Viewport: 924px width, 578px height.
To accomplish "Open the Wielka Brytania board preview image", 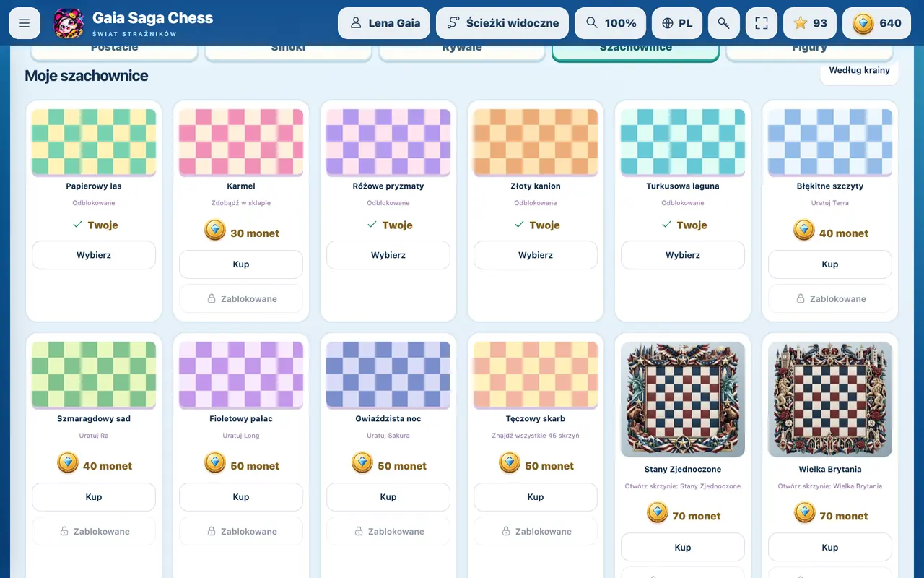I will tap(830, 400).
